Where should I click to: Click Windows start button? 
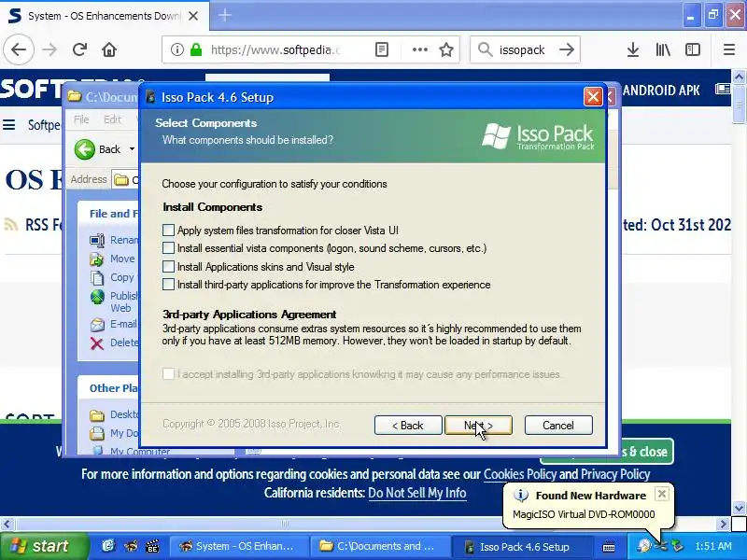(x=44, y=546)
